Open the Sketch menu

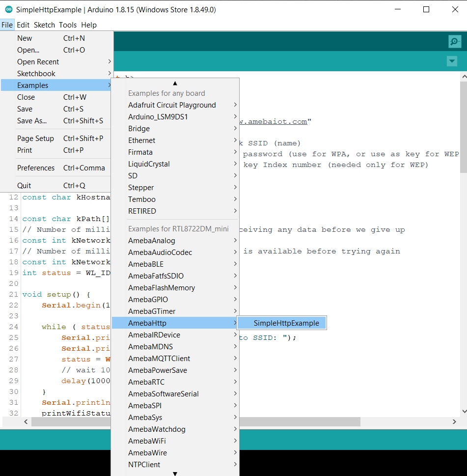pos(44,25)
